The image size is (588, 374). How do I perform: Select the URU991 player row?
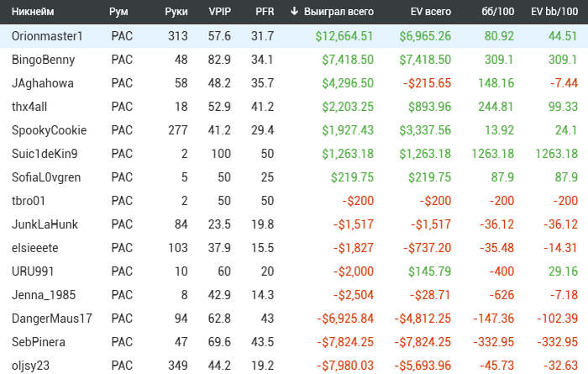point(32,271)
